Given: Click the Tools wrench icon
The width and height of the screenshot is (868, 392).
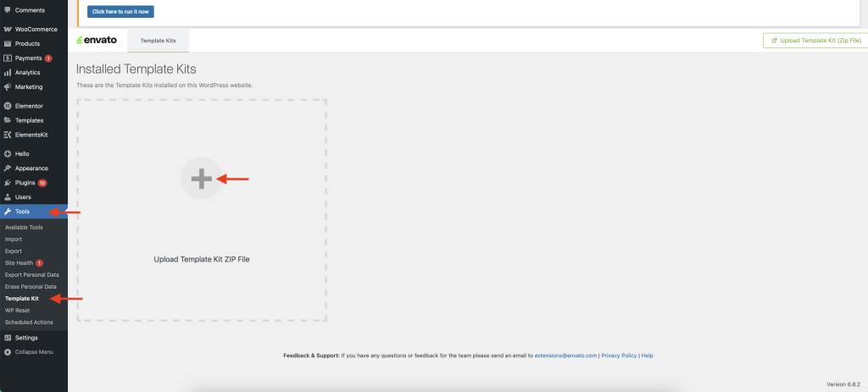Looking at the screenshot, I should coord(7,211).
